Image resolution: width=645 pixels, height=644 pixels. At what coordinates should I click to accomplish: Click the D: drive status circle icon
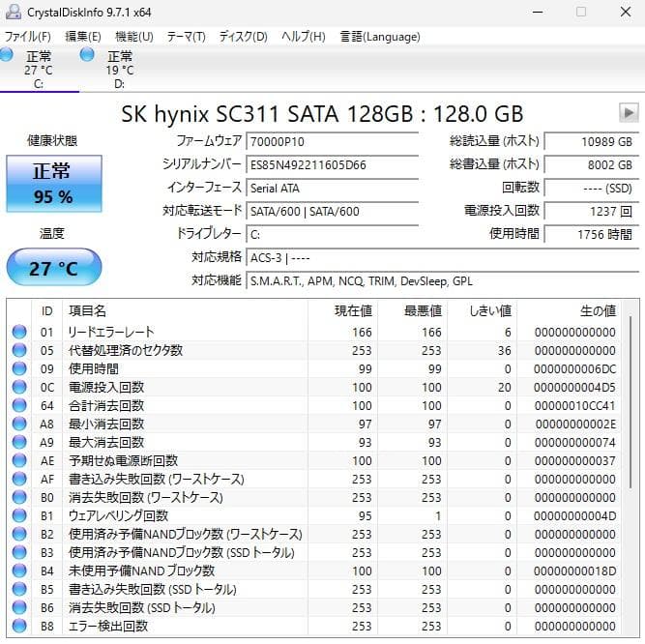[87, 54]
